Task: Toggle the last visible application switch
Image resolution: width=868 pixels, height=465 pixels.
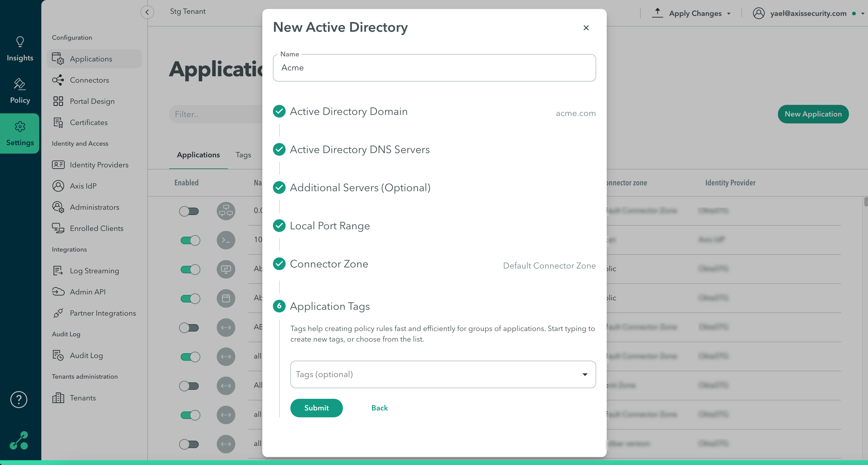Action: [x=189, y=444]
